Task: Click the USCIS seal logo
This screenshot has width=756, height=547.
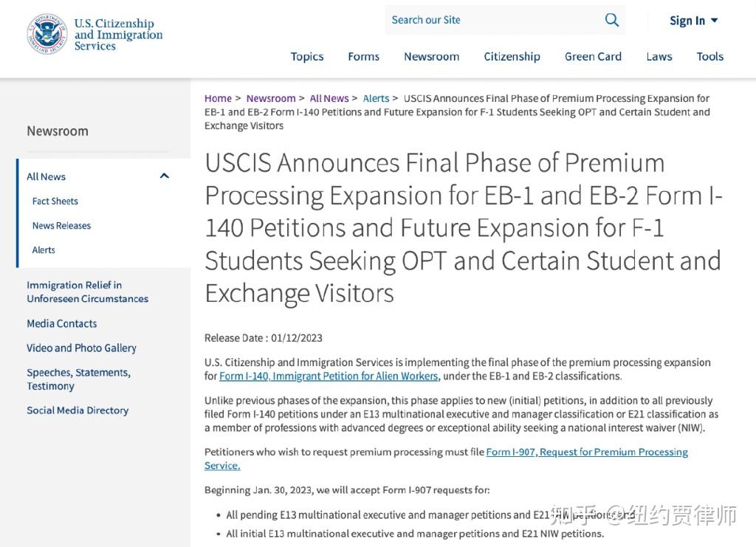Action: [x=47, y=34]
